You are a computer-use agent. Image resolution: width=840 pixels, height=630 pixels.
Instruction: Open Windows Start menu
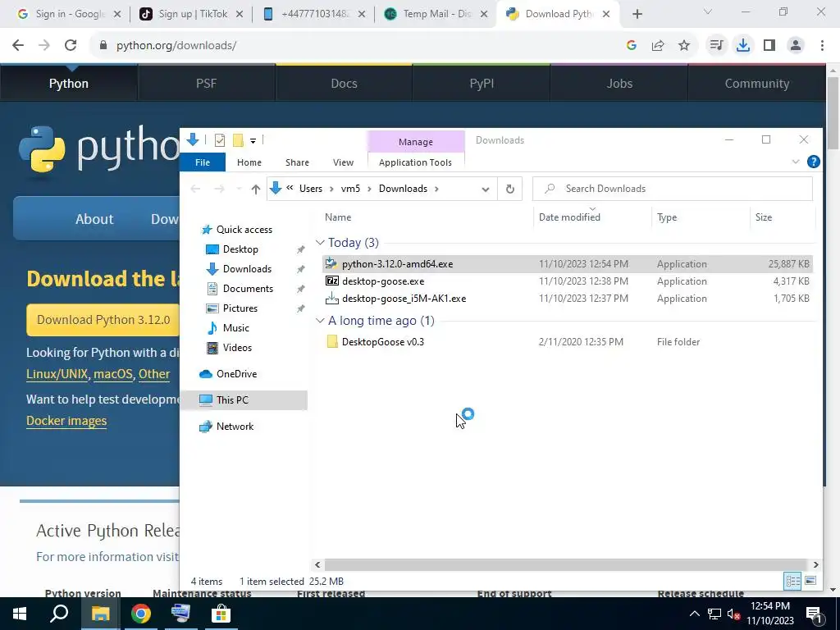coord(20,614)
